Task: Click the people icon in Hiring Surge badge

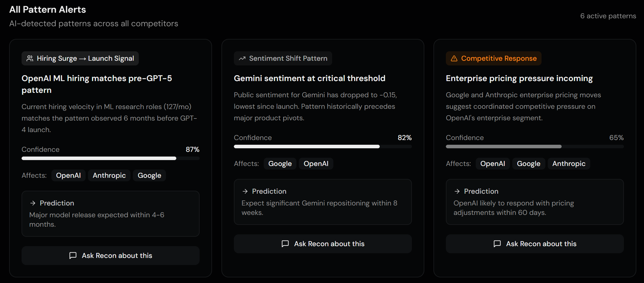Action: (30, 58)
